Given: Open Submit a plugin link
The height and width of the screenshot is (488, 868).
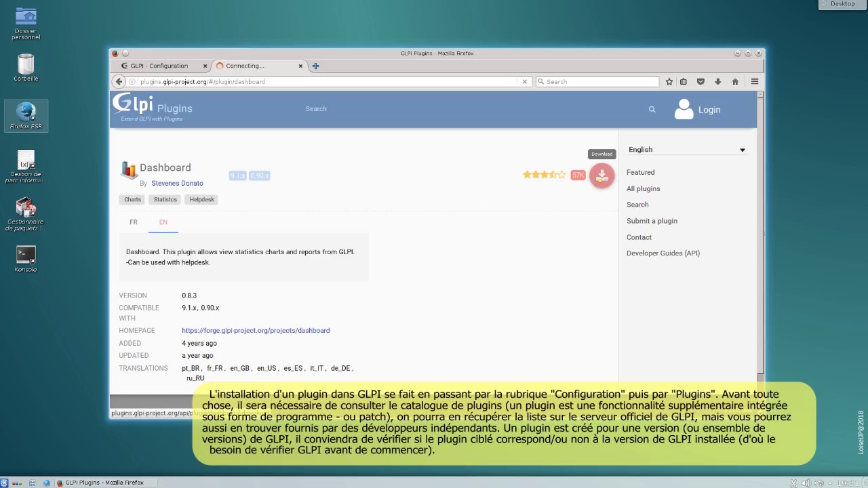Looking at the screenshot, I should (x=652, y=221).
